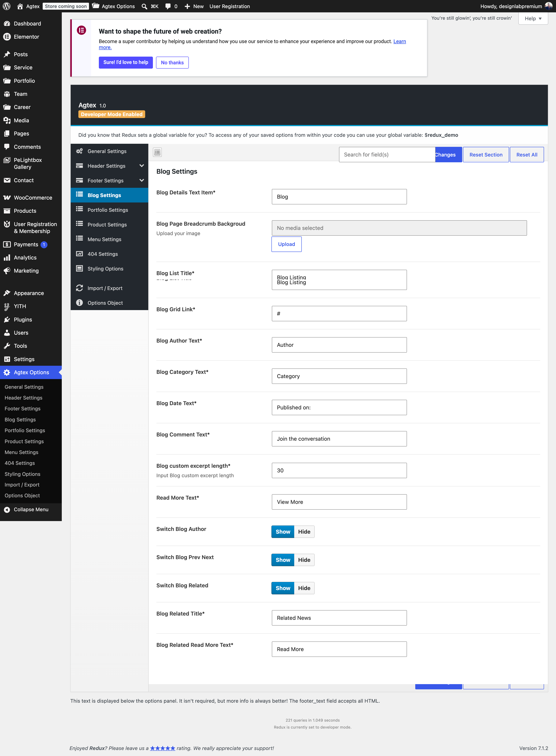Image resolution: width=556 pixels, height=756 pixels.
Task: Click the No thanks button in Elementor notice
Action: (172, 63)
